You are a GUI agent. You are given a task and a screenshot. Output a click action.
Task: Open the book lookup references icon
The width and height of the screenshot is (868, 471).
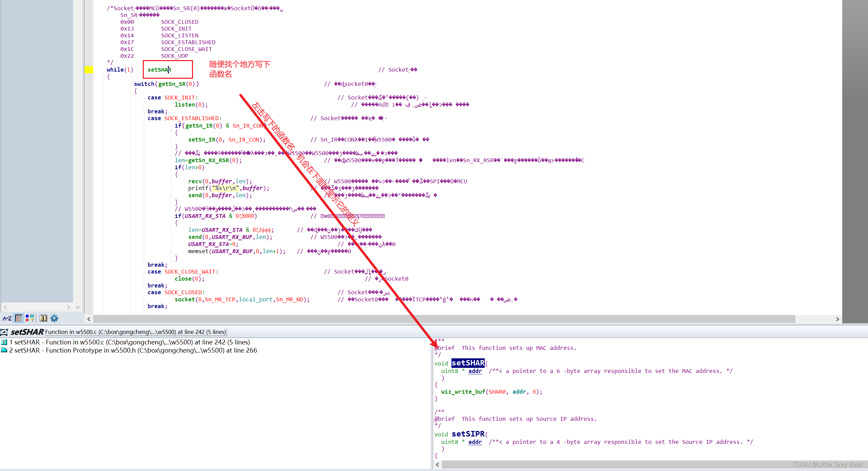coord(43,318)
